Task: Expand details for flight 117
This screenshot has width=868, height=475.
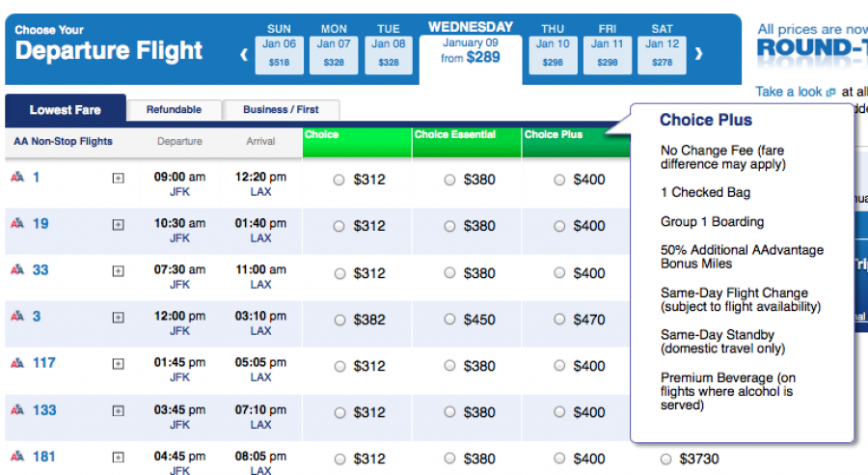Action: coord(118,364)
